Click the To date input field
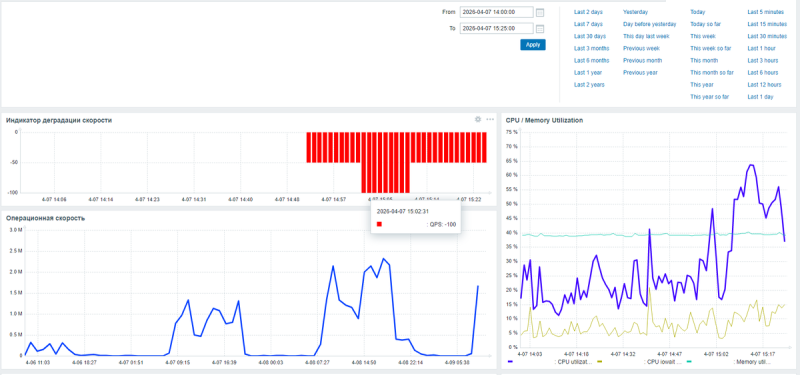This screenshot has width=800, height=375. (x=496, y=29)
